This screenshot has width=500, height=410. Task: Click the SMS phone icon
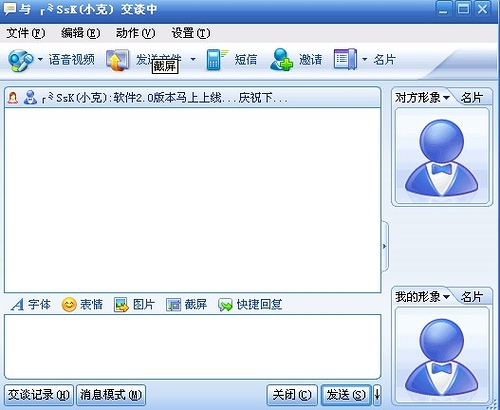click(217, 60)
